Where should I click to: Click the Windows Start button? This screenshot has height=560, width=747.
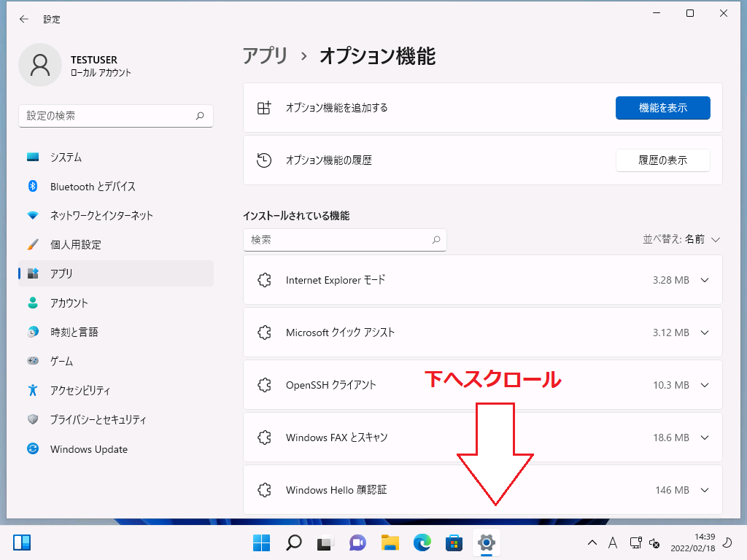(261, 542)
